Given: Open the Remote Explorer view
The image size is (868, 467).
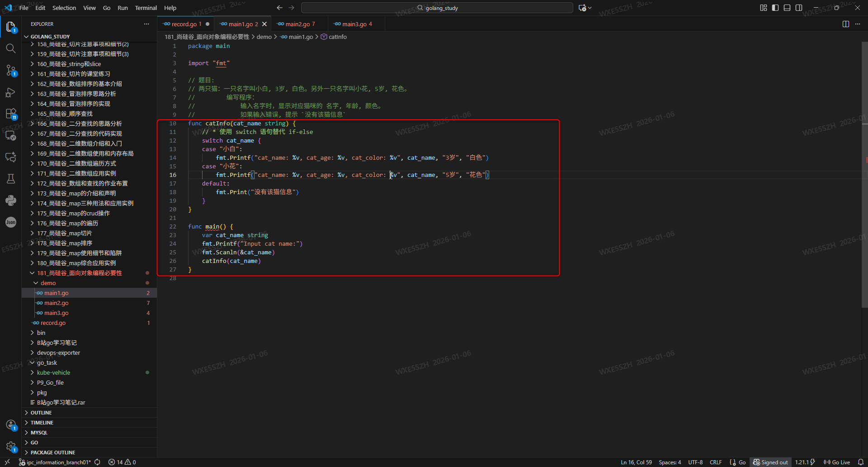Looking at the screenshot, I should (x=11, y=135).
